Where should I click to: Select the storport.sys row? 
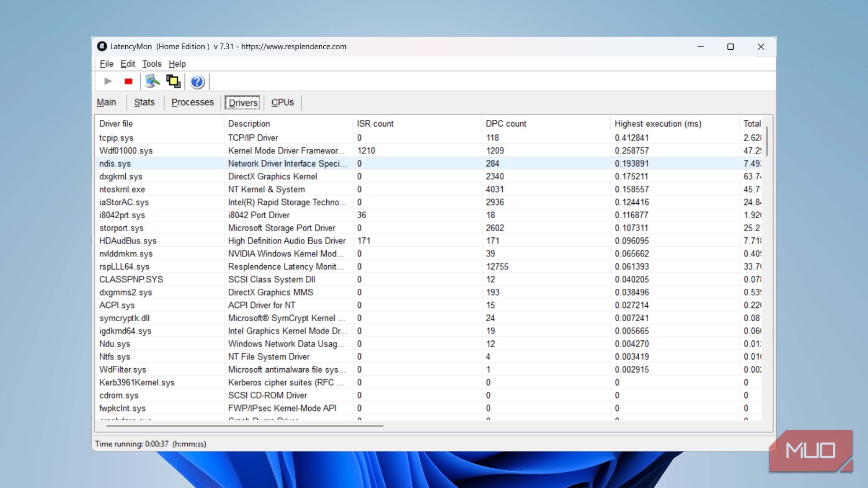(428, 228)
